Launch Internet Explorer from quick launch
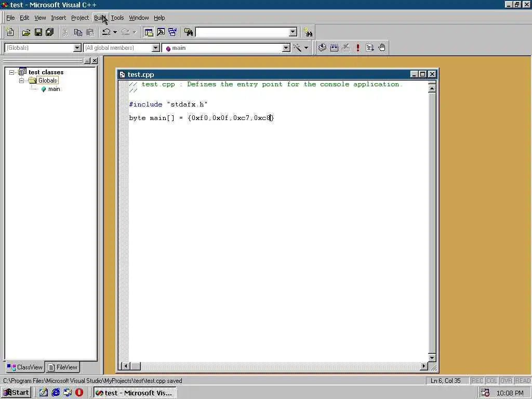This screenshot has height=399, width=532. click(x=56, y=393)
